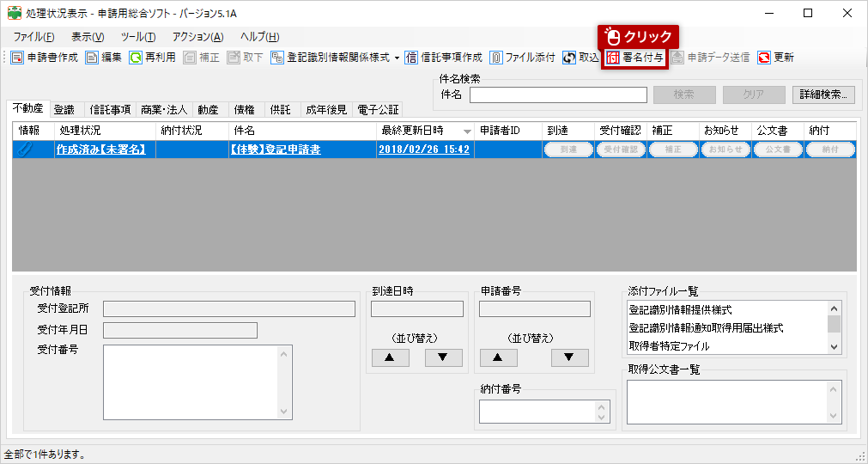Click the 取下 withdraw icon
The width and height of the screenshot is (868, 464).
pos(233,58)
